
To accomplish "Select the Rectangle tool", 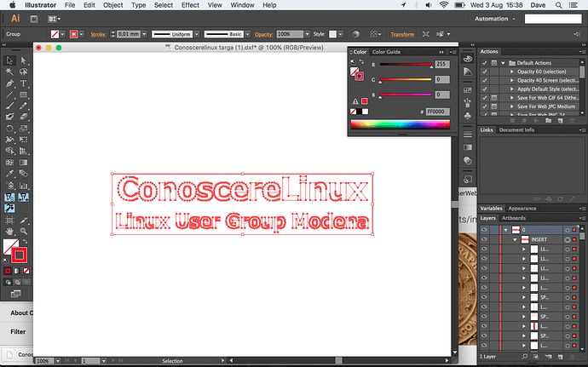I will (x=23, y=95).
